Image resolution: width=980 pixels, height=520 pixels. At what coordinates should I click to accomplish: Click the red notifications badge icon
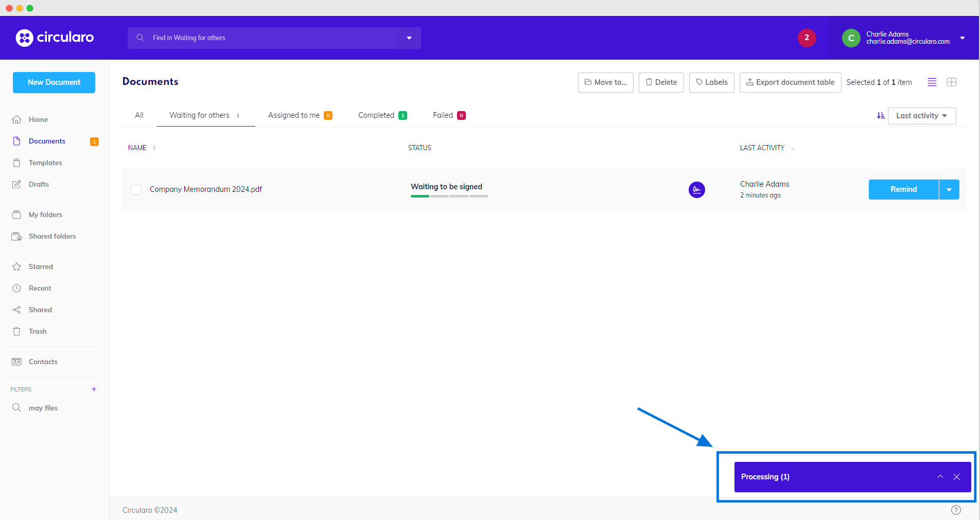807,38
